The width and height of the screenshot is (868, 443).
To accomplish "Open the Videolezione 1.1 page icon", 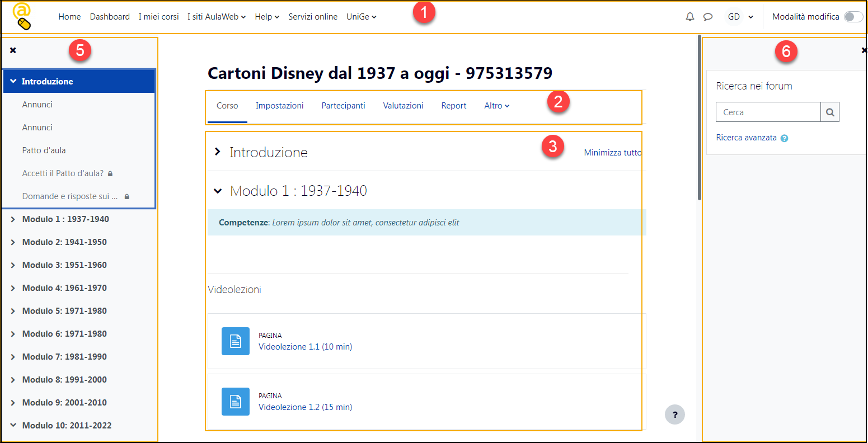I will point(236,341).
